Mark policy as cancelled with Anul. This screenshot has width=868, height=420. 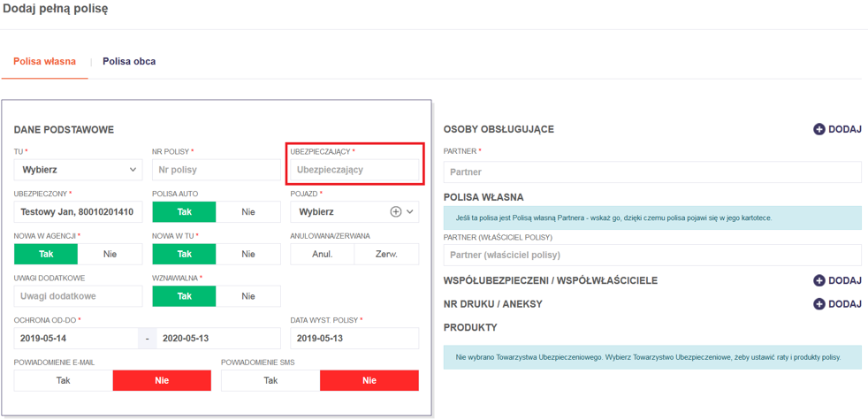(x=323, y=254)
